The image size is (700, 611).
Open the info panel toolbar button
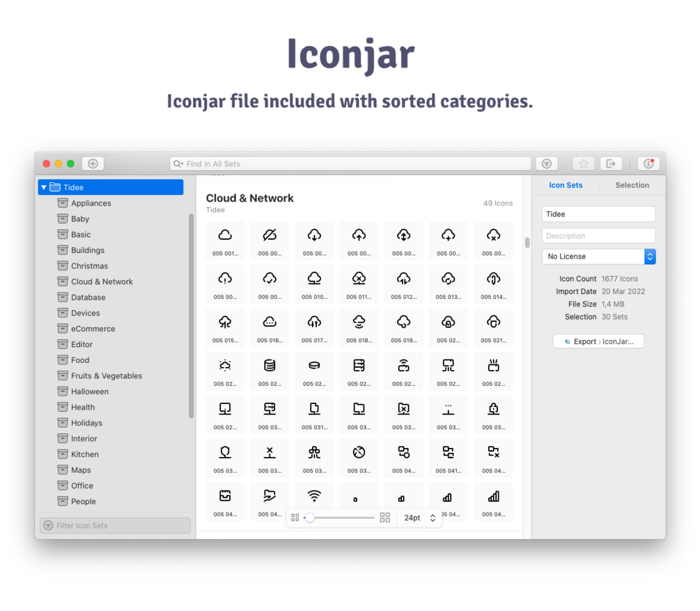tap(648, 164)
